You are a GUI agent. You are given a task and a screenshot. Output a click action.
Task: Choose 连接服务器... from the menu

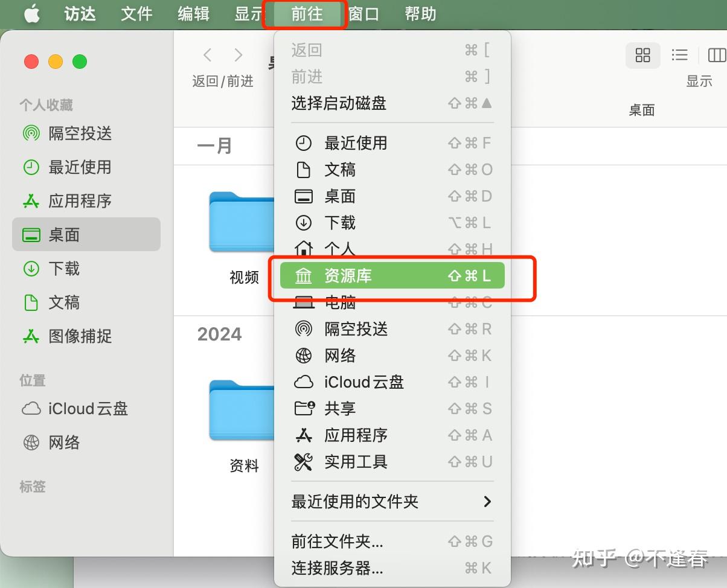click(337, 568)
